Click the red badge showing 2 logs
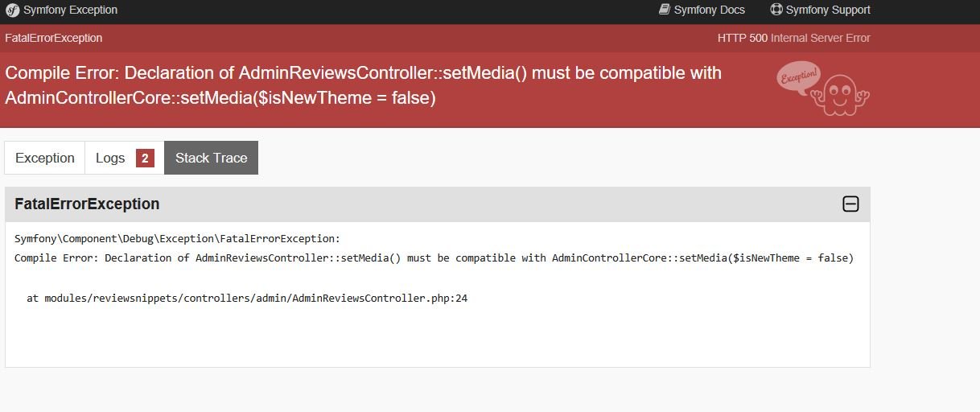Image resolution: width=980 pixels, height=412 pixels. coord(145,159)
